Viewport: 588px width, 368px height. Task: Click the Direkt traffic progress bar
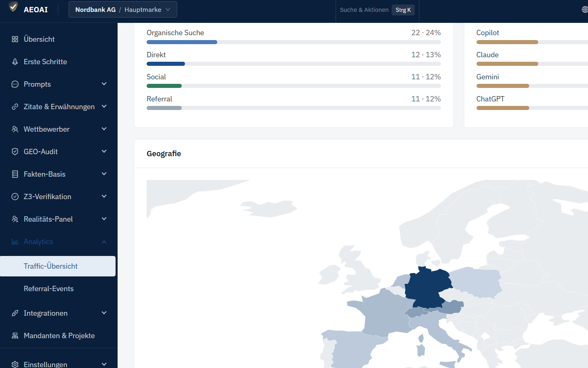(x=294, y=64)
